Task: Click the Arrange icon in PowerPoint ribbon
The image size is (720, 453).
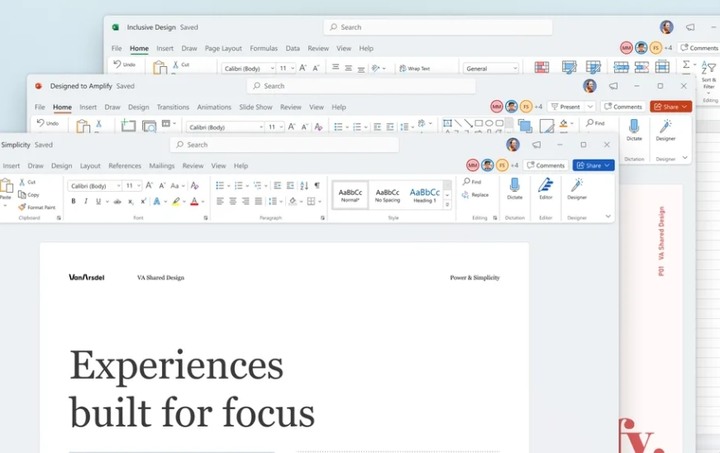Action: 525,125
